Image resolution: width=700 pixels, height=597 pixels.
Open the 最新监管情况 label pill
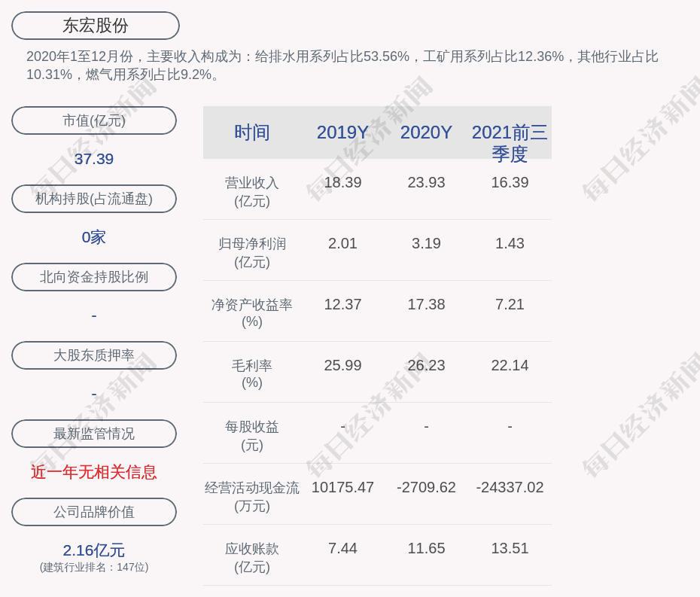(x=94, y=434)
